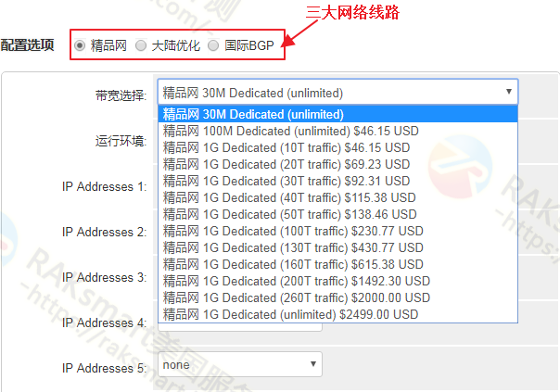This screenshot has height=392, width=560.
Task: Choose the 国际BGP radio option
Action: pos(213,45)
